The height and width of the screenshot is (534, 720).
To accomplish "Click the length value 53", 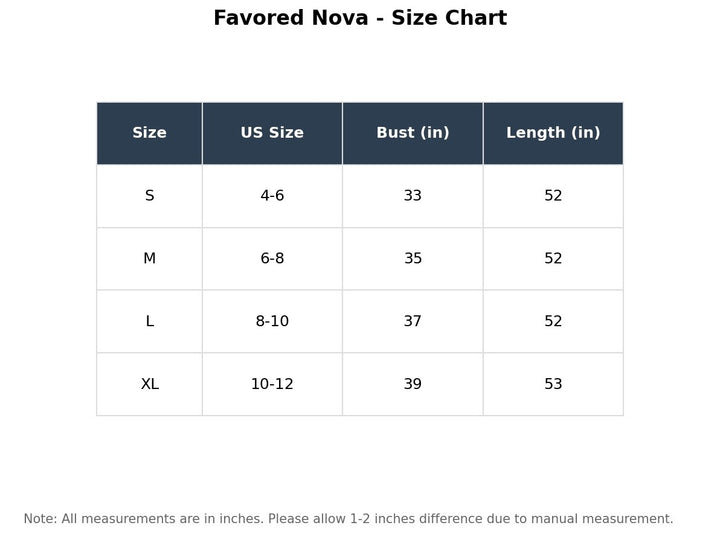I will 553,384.
